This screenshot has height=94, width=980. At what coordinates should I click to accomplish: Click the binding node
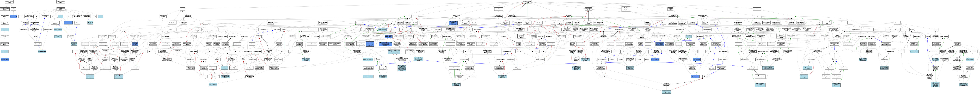pos(13,9)
